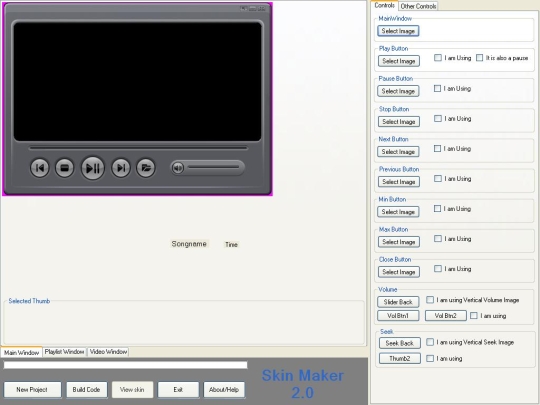Click the seek bar under the video area
Image resolution: width=540 pixels, height=405 pixels.
[x=138, y=148]
